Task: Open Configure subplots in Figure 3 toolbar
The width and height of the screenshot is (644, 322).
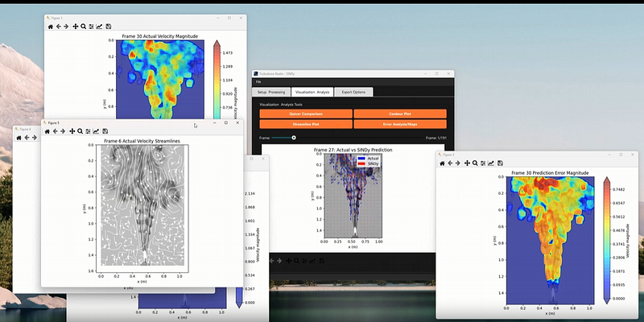Action: pos(483,163)
